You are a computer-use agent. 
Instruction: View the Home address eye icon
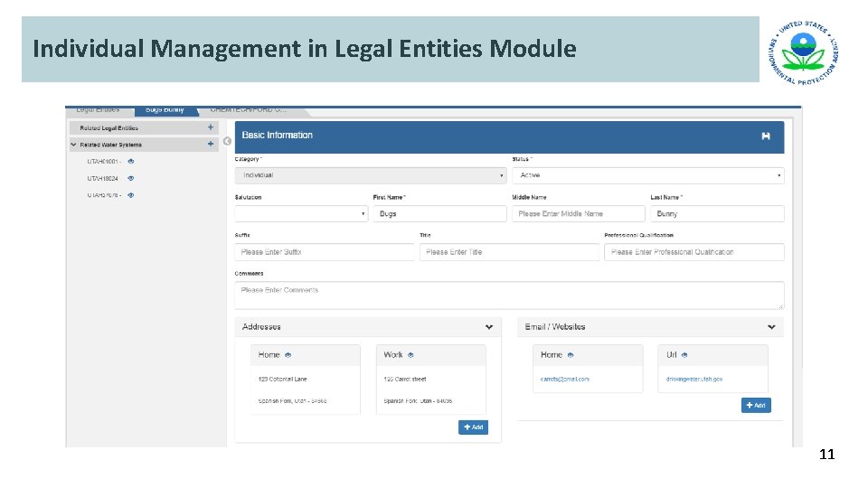pos(288,355)
